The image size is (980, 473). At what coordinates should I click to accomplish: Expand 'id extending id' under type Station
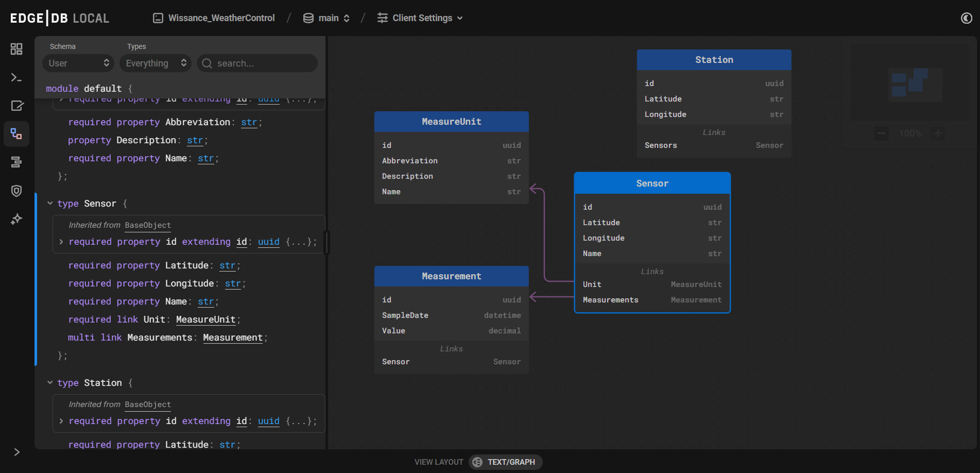click(x=61, y=421)
